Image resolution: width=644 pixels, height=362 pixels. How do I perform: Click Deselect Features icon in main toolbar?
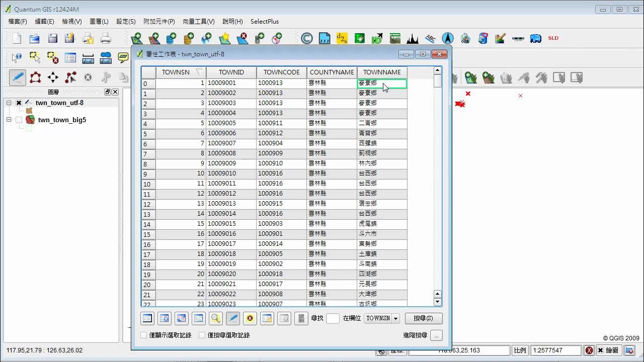52,58
